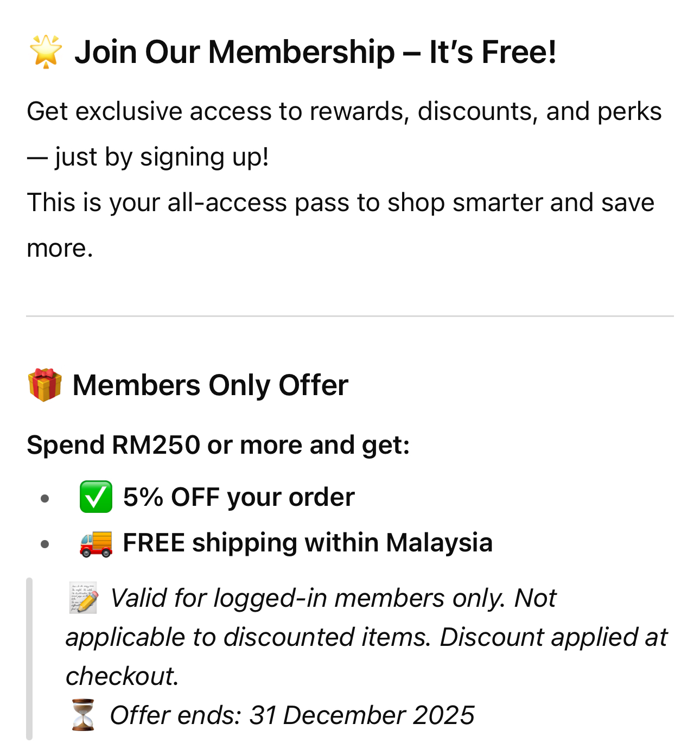Viewport: 700px width, 749px height.
Task: Click the Members Only Offer heading
Action: click(210, 385)
